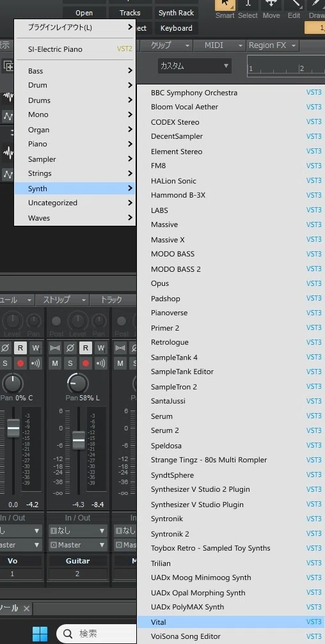Open Guitar strip Master output dropdown

(x=77, y=545)
